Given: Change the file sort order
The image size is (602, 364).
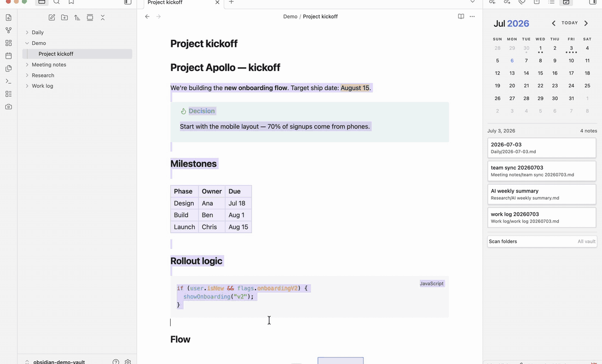Looking at the screenshot, I should coord(77,17).
